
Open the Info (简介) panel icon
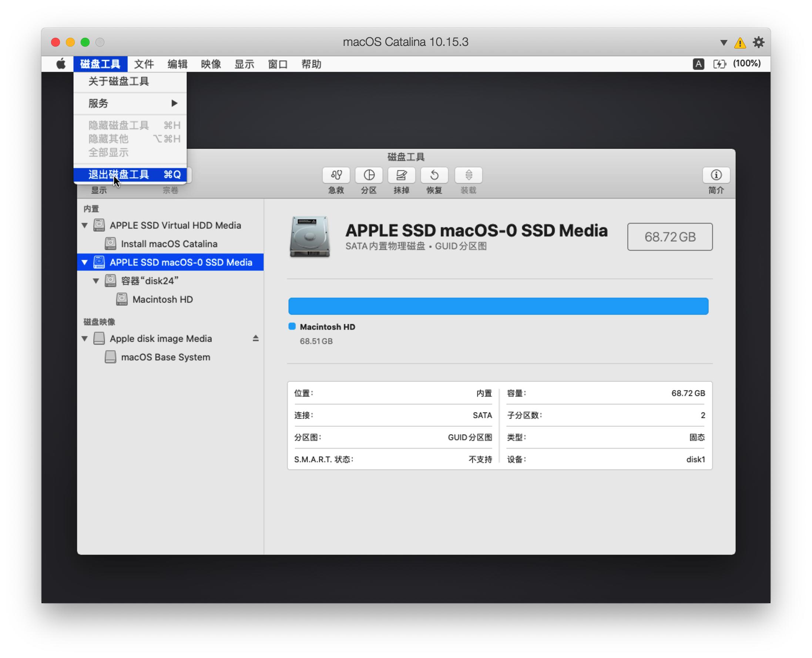pos(716,175)
